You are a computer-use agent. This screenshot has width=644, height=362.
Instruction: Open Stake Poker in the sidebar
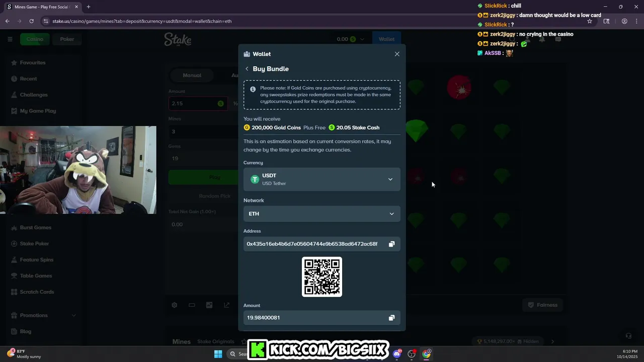point(34,244)
